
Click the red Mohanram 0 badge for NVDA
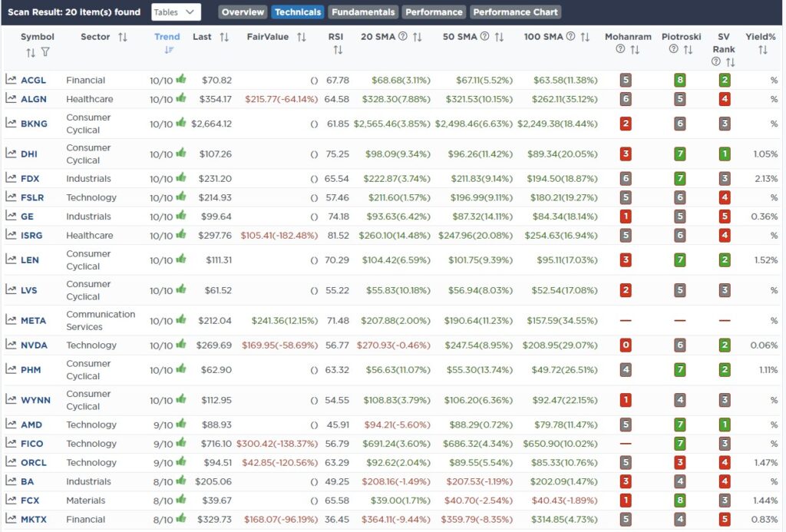(x=626, y=345)
